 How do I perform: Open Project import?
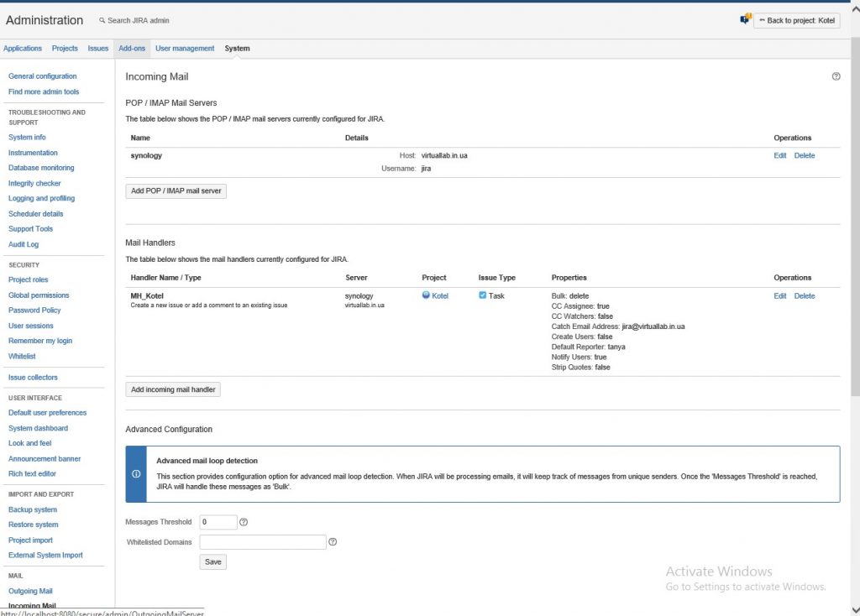30,540
